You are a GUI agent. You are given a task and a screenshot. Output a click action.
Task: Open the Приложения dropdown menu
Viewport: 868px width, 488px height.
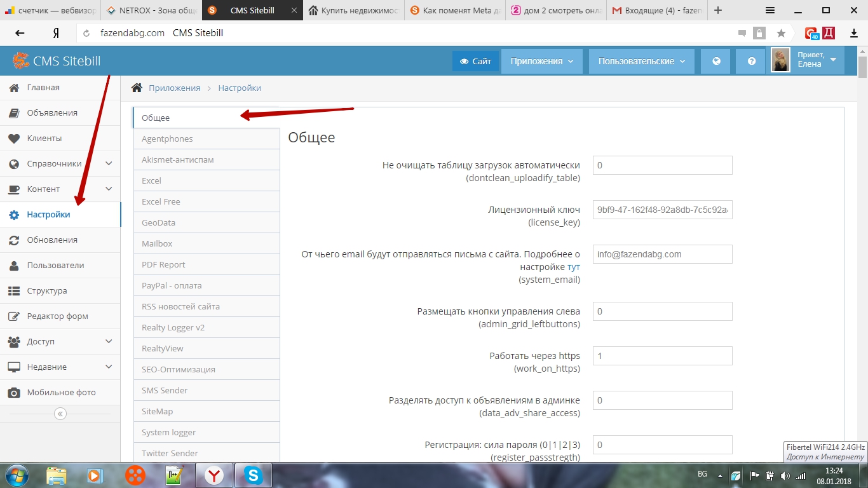point(541,62)
